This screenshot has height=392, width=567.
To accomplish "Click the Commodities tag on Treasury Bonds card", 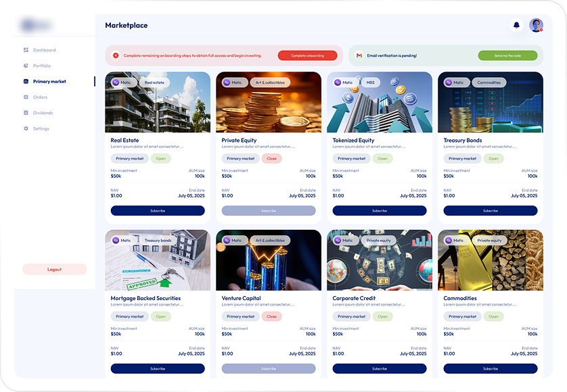I will (489, 82).
